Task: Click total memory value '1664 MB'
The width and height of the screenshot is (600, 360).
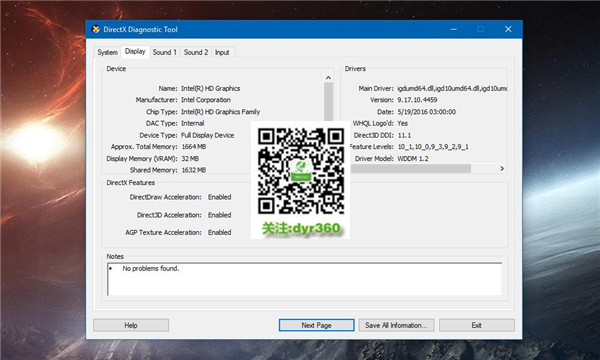Action: click(194, 147)
